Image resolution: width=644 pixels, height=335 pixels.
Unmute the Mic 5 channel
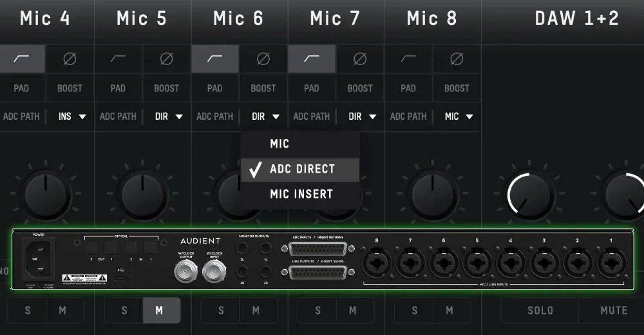coord(162,311)
